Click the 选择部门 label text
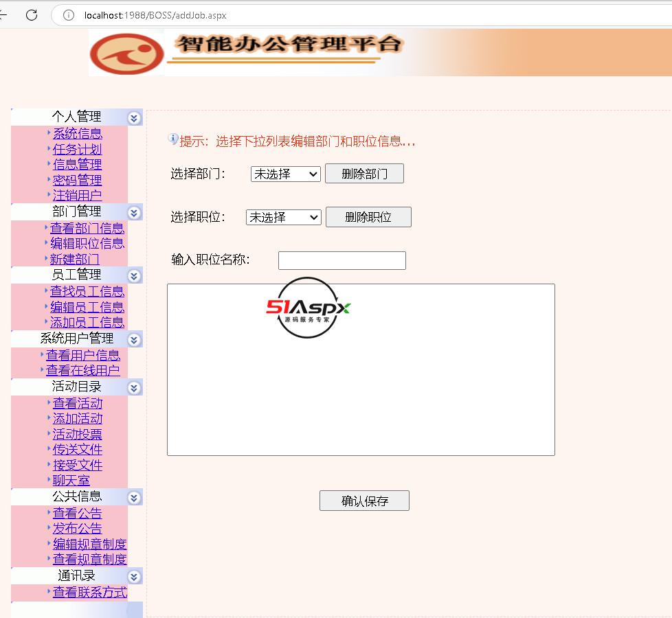This screenshot has width=672, height=618. [x=198, y=174]
